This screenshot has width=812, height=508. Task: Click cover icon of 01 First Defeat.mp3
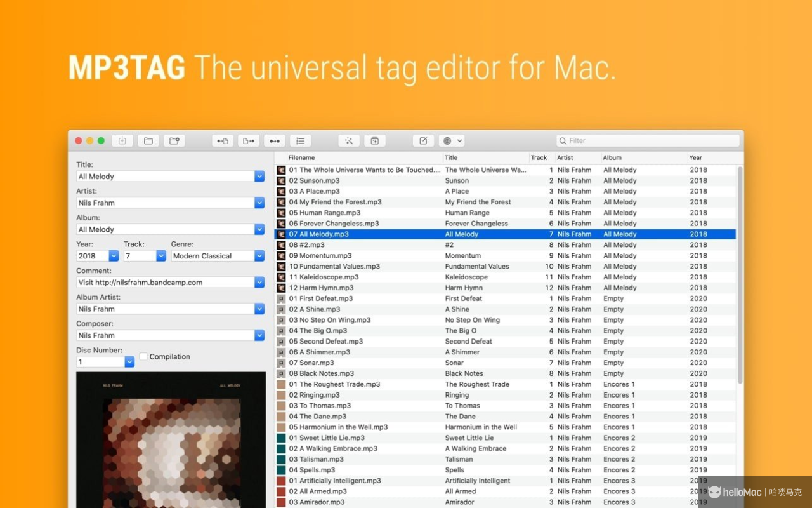tap(281, 298)
